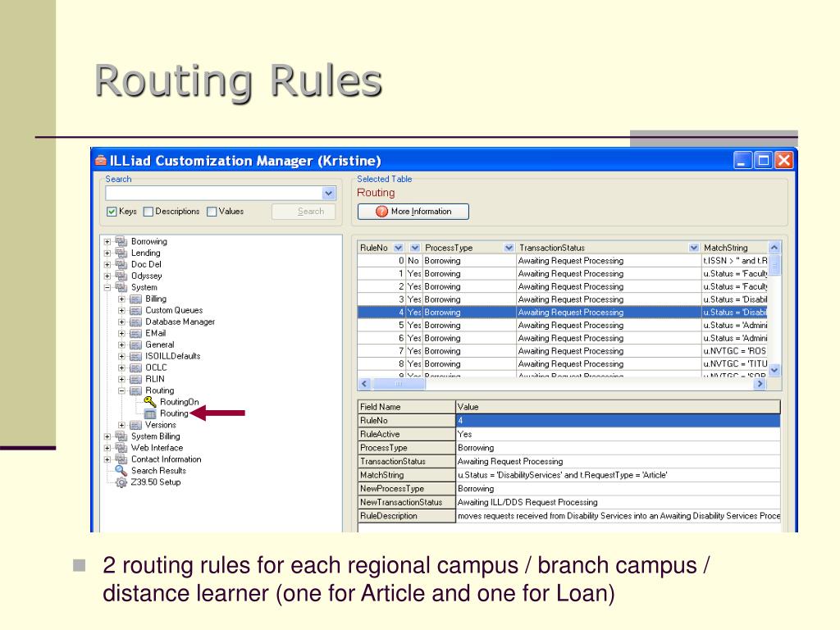Click the RuleDescription value cell
The height and width of the screenshot is (630, 840).
(618, 516)
